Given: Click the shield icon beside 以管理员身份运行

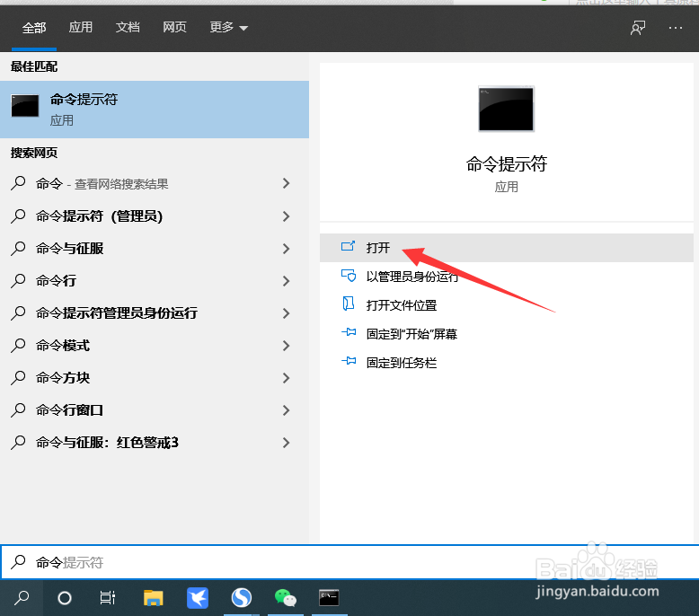Looking at the screenshot, I should coord(349,276).
